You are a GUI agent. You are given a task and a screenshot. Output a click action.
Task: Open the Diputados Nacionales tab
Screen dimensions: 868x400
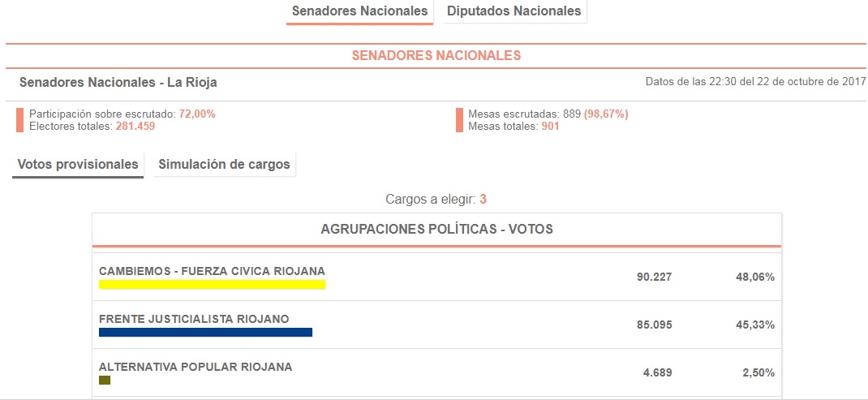(x=513, y=11)
